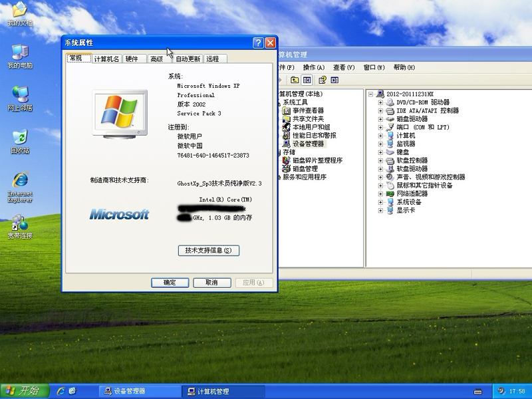Switch to the 计算机名 tab
The image size is (532, 399).
pos(106,59)
